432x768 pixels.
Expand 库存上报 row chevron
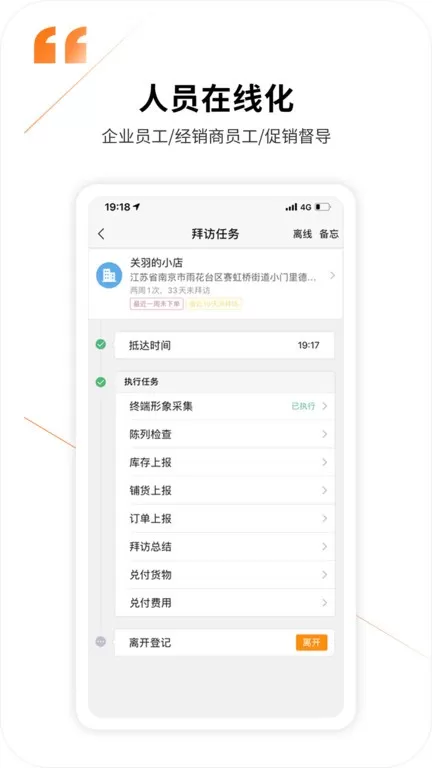pos(324,462)
